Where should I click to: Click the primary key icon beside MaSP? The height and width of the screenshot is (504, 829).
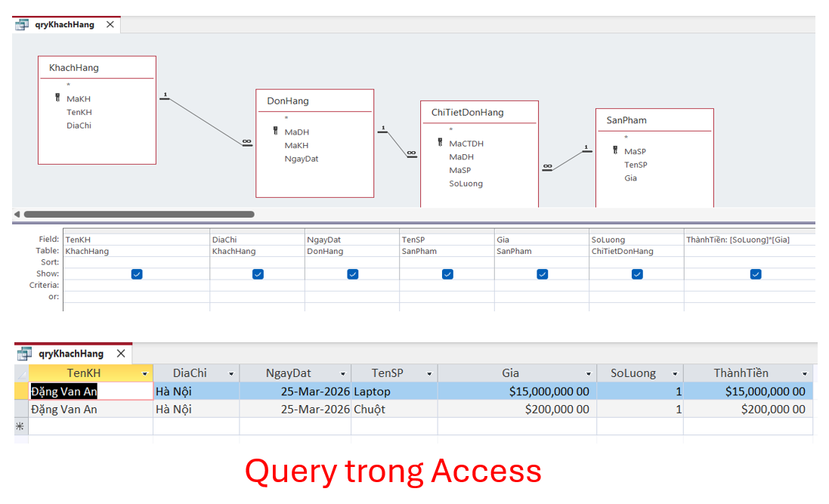tap(616, 150)
